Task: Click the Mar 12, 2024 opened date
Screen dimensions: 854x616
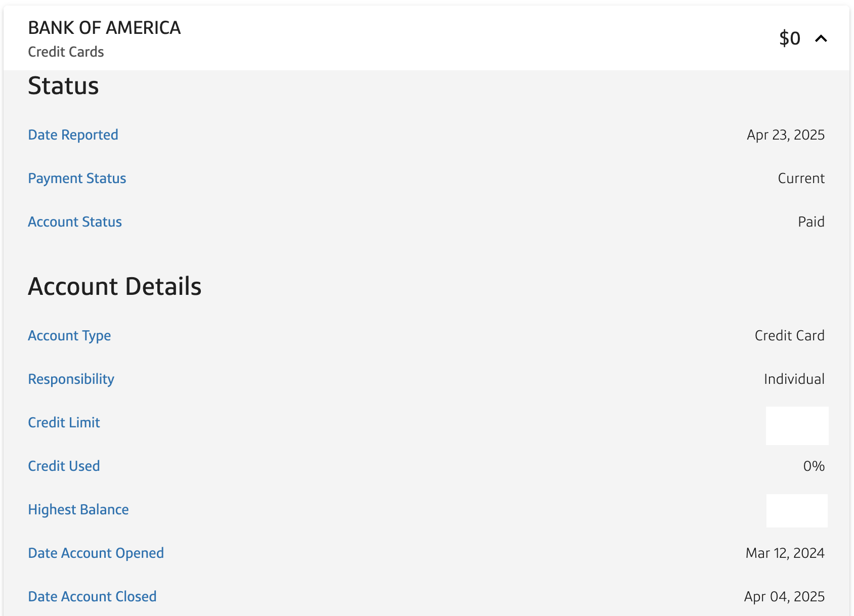Action: tap(785, 553)
